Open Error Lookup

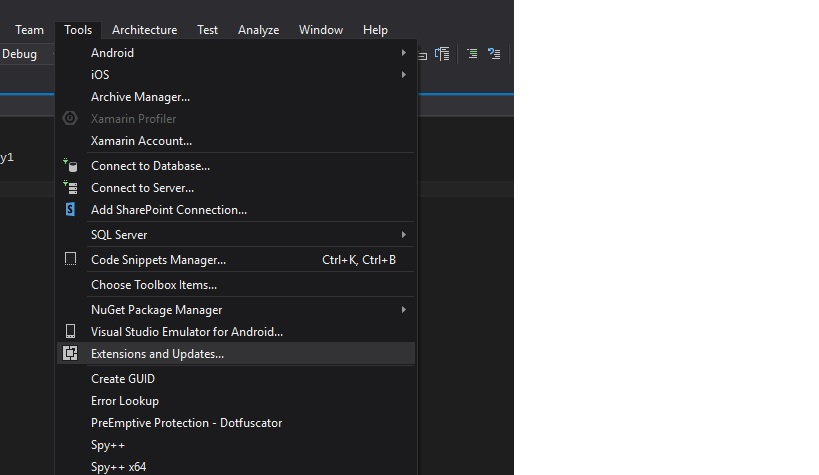[x=236, y=401]
